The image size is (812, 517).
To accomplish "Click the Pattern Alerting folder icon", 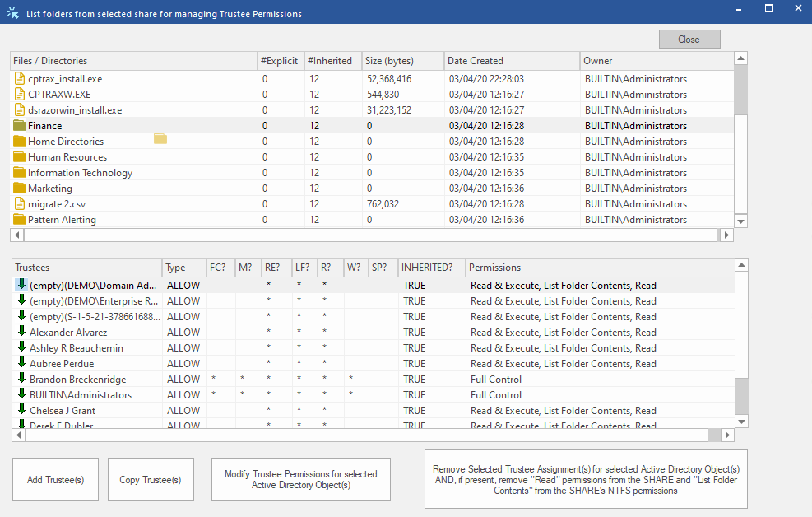I will 17,219.
